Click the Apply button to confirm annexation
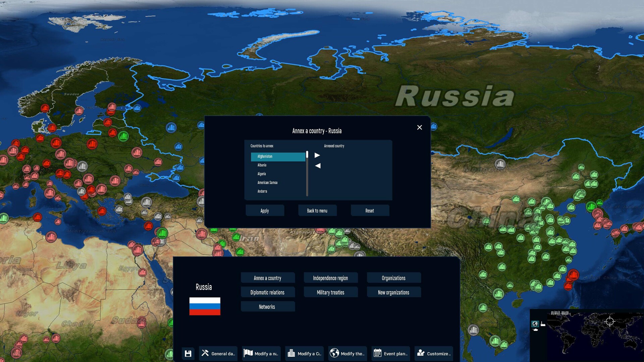 (265, 210)
